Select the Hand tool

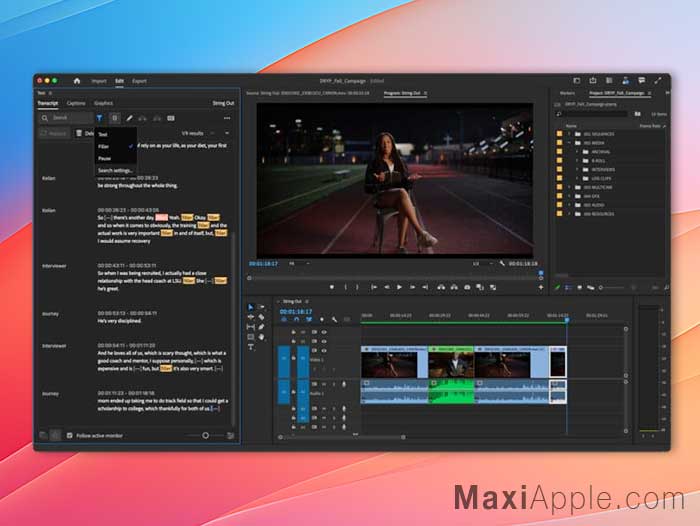pyautogui.click(x=262, y=337)
